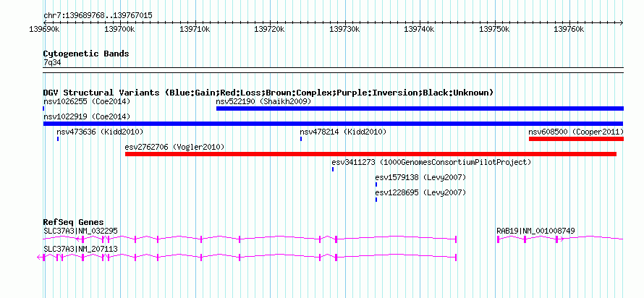
Task: Select the SLC37A3|NM_032295 gene label
Action: (80, 231)
